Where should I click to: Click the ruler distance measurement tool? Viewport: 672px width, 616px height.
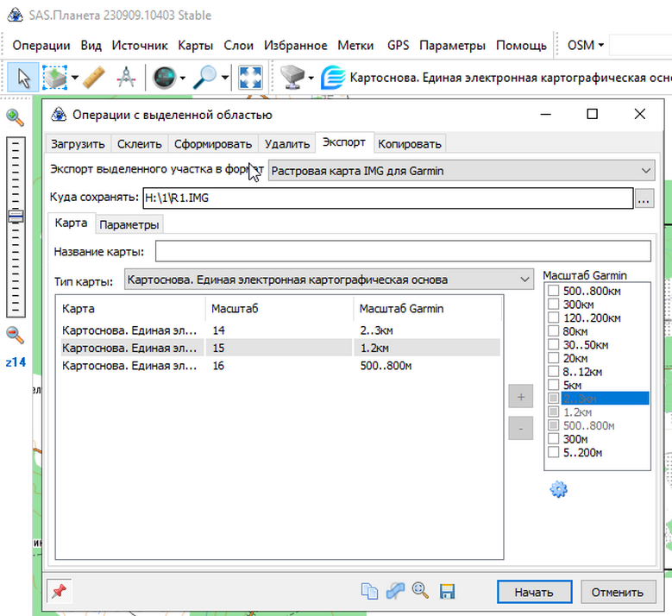click(x=93, y=78)
